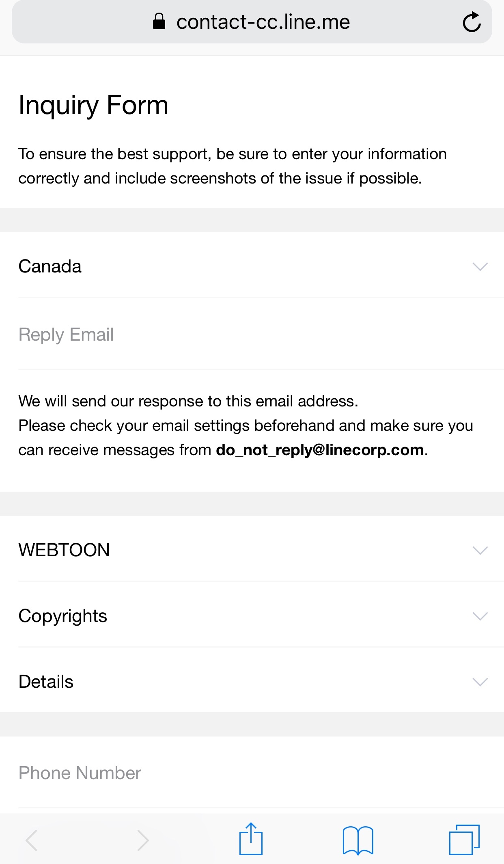Tap the padlock icon in the address bar
Image resolution: width=504 pixels, height=864 pixels.
click(159, 22)
